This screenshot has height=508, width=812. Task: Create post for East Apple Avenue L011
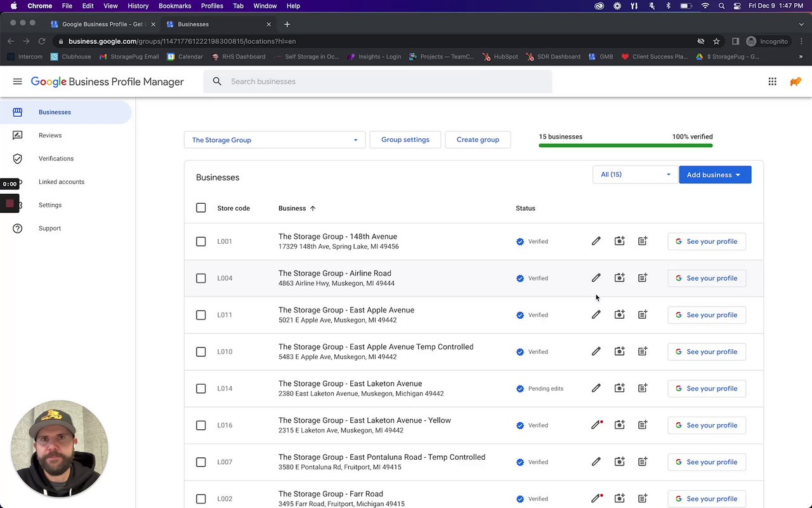643,315
